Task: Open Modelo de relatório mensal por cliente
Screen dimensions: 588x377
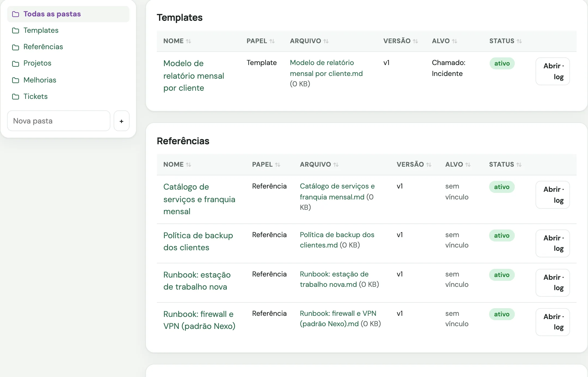Action: pos(194,76)
